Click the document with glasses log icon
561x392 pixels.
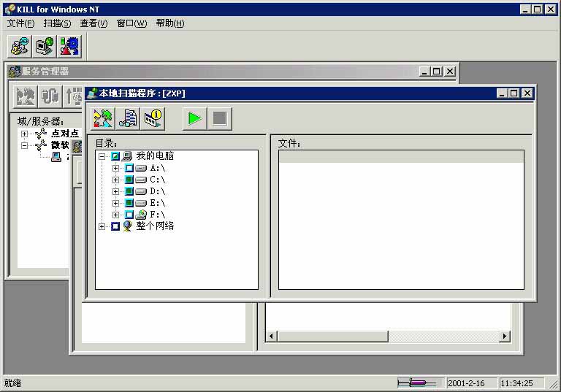[x=129, y=118]
